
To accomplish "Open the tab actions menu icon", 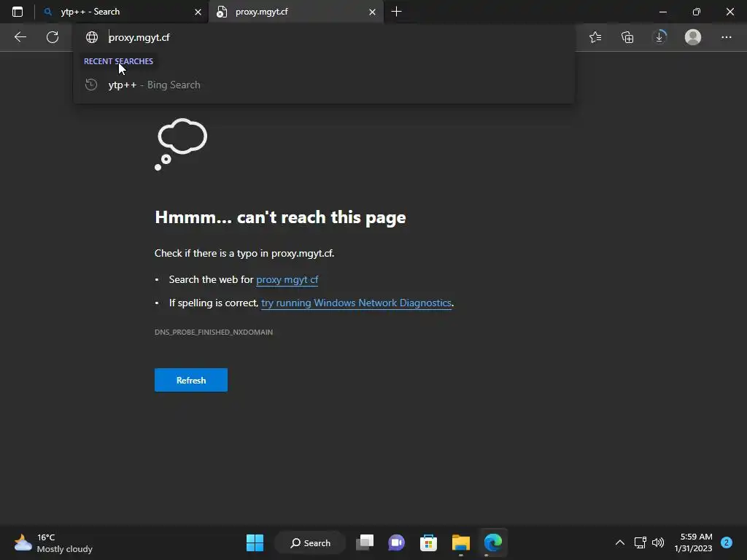I will click(x=18, y=12).
